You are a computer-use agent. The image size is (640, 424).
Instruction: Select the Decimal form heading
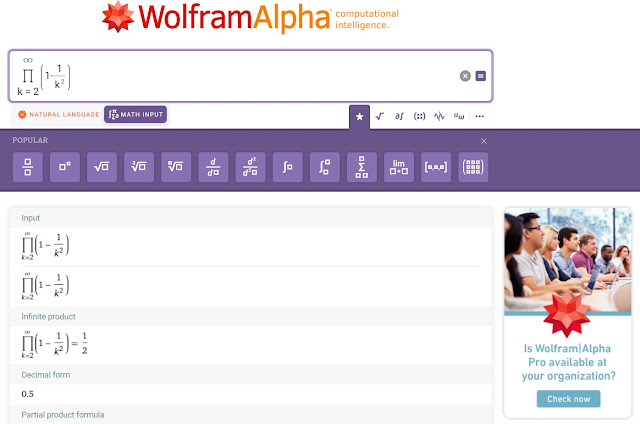(45, 375)
